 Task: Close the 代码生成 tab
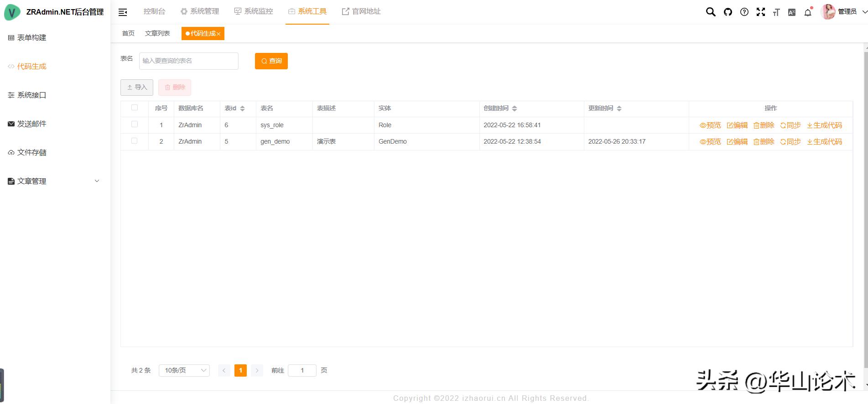(218, 34)
